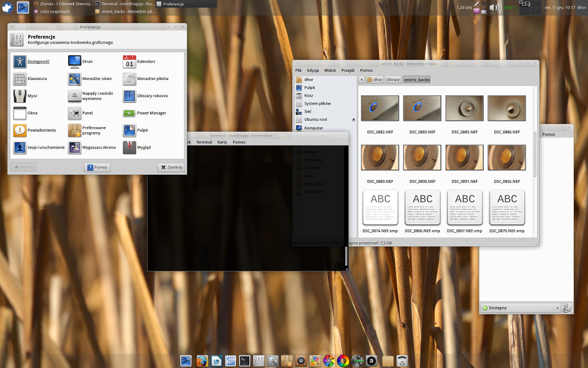The image size is (588, 368).
Task: Open Widok menu in file manager
Action: coord(330,70)
